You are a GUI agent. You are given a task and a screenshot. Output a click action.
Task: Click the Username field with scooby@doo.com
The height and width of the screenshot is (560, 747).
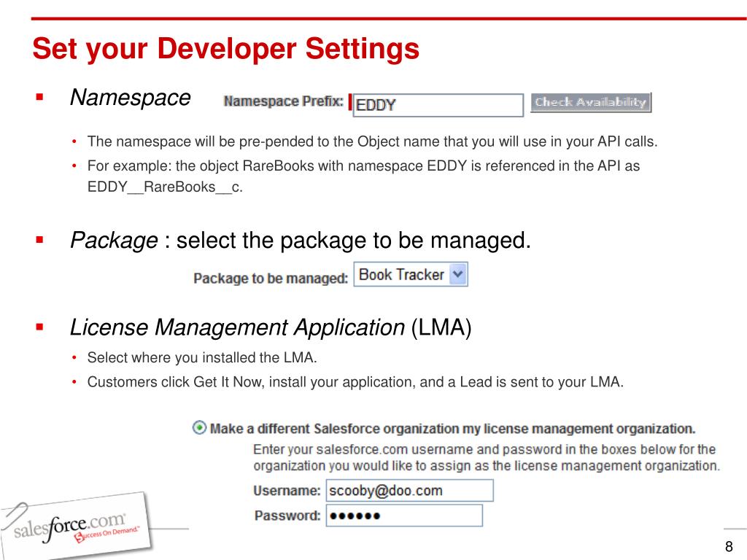pos(409,491)
